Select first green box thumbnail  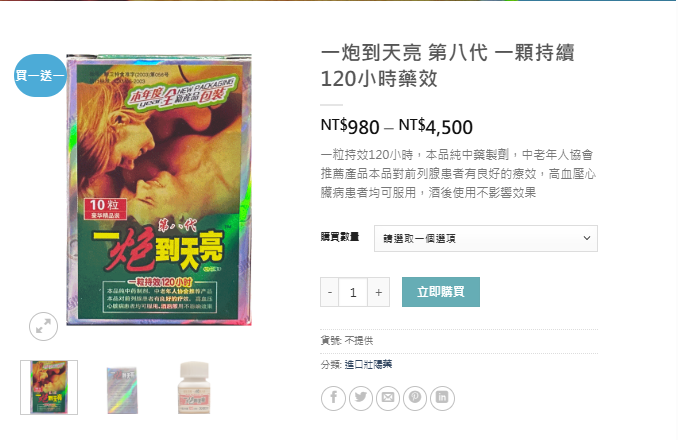point(49,387)
